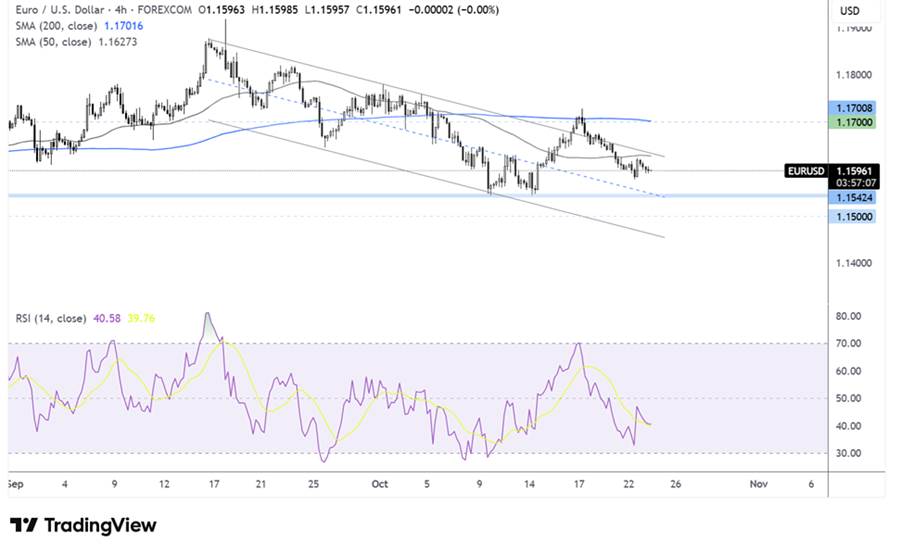Viewport: 902px width, 553px height.
Task: Click the Nov label on time axis
Action: pyautogui.click(x=758, y=483)
